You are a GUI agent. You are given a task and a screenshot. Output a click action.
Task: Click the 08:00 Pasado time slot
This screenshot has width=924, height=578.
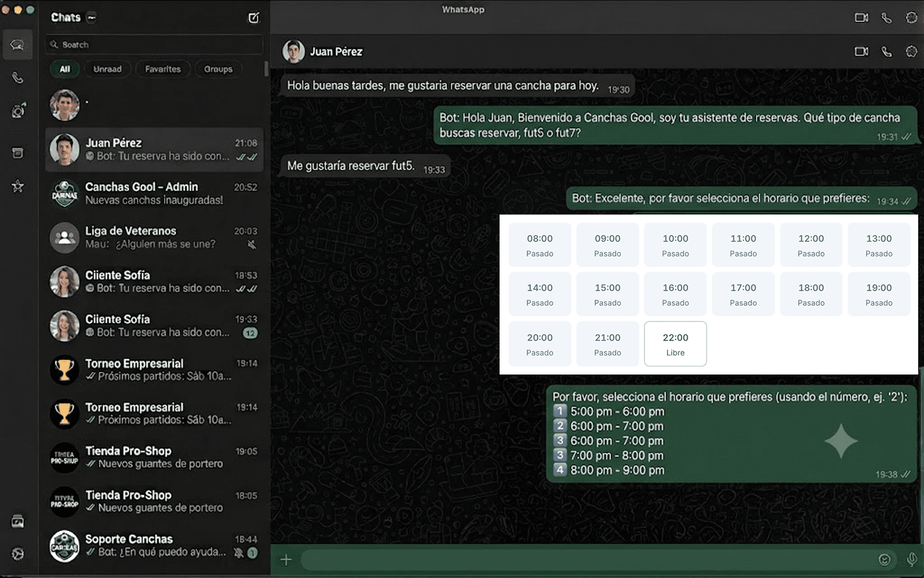[x=539, y=245]
